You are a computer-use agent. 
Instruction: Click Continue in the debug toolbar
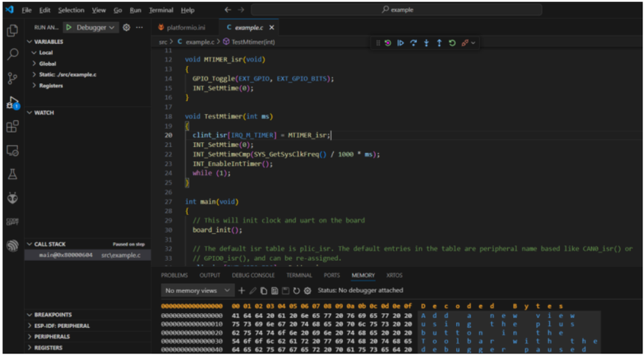pos(401,43)
